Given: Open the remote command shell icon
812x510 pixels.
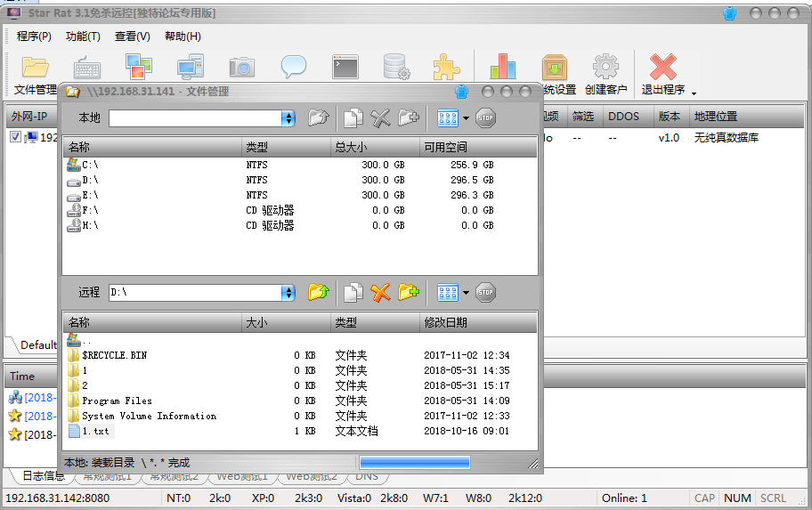Looking at the screenshot, I should coord(345,67).
